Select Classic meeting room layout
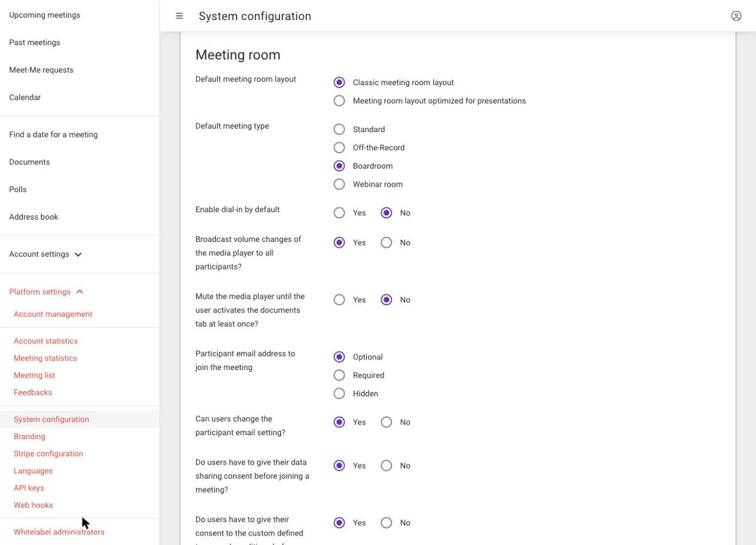This screenshot has width=756, height=545. pyautogui.click(x=339, y=82)
